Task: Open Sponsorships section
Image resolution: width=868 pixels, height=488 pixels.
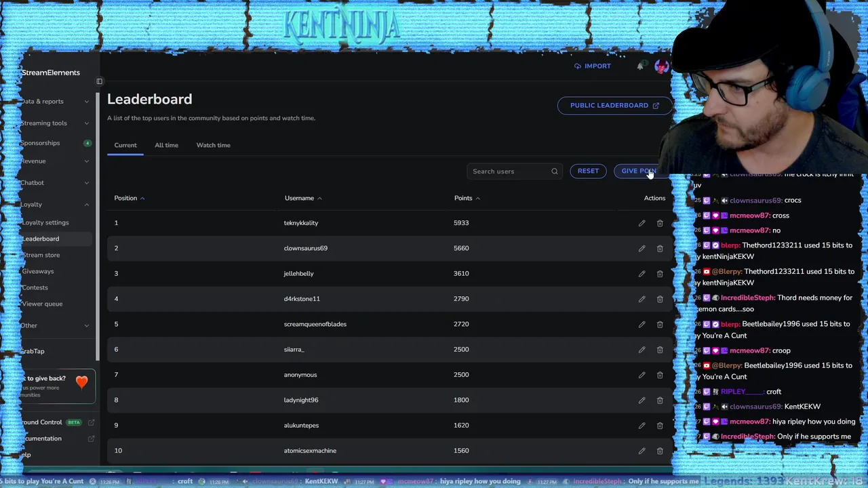Action: (x=55, y=143)
